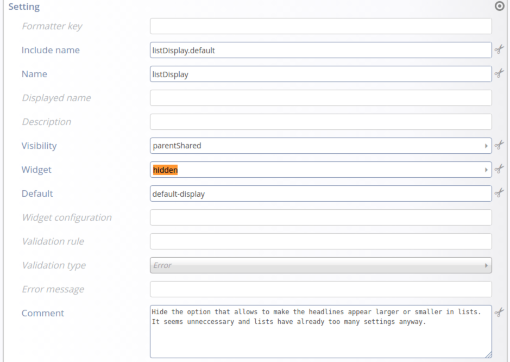This screenshot has height=362, width=510.
Task: Click the Include name label
Action: point(50,50)
